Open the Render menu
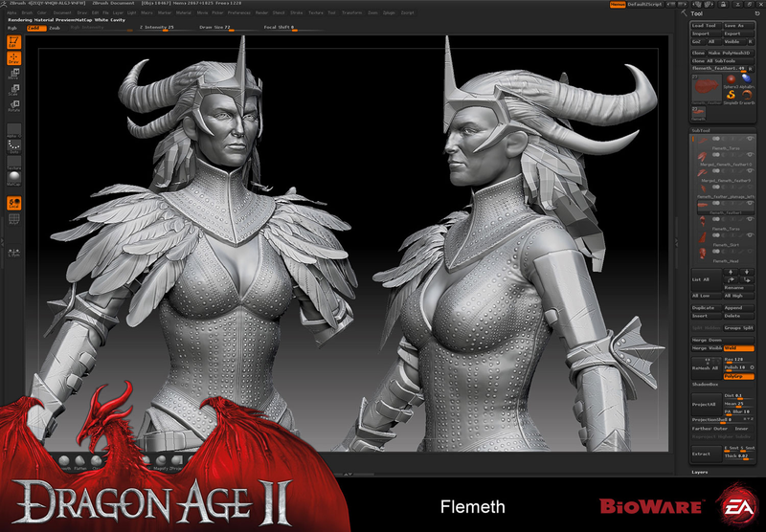Viewport: 766px width, 532px height. tap(261, 12)
